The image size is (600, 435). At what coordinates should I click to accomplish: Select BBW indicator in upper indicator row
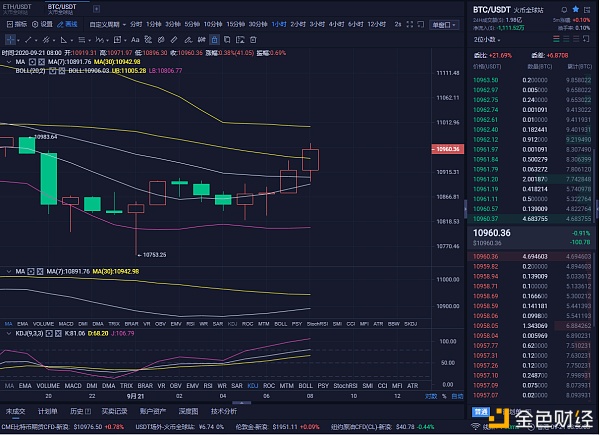click(394, 324)
